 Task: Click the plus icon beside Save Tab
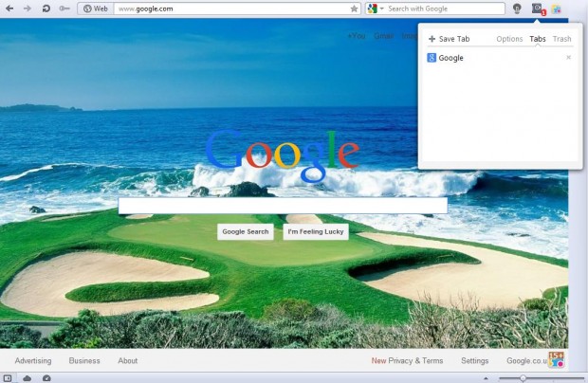coord(432,39)
